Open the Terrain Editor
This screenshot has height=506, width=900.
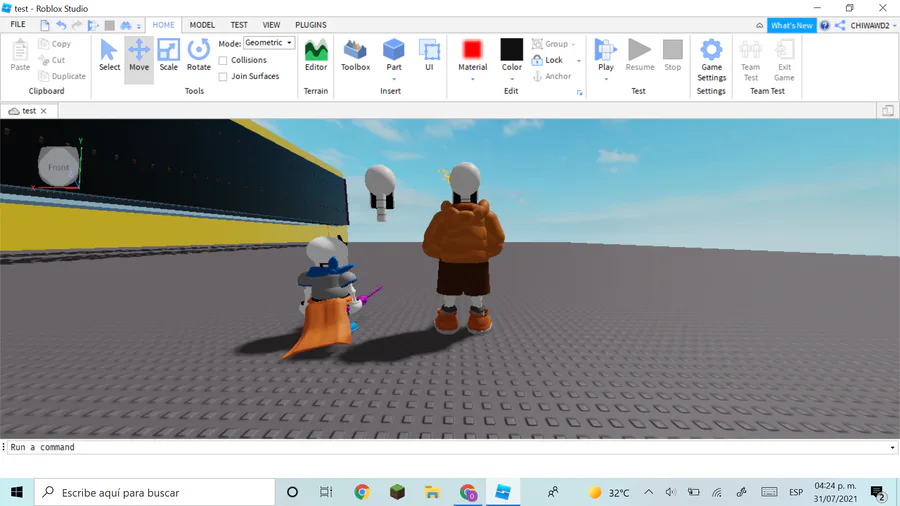click(x=316, y=56)
